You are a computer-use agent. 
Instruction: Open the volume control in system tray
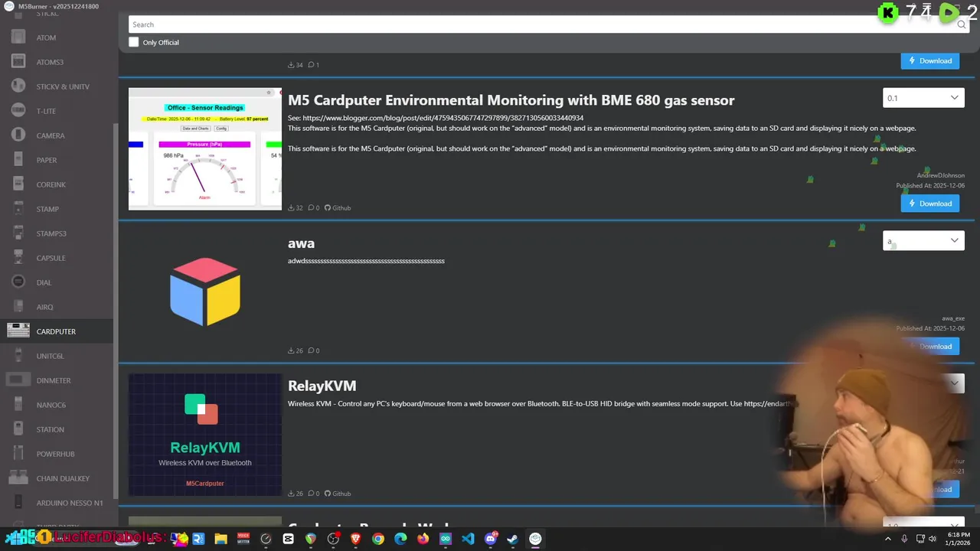tap(933, 539)
